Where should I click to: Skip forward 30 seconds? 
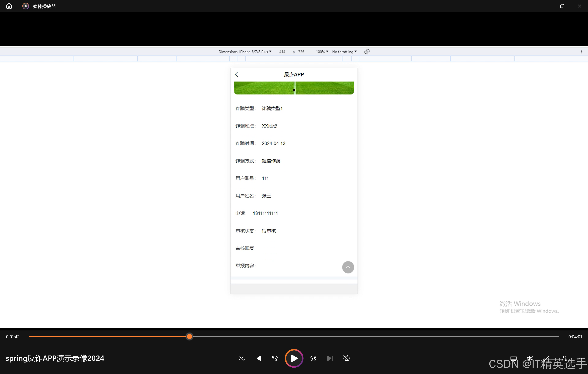(313, 358)
